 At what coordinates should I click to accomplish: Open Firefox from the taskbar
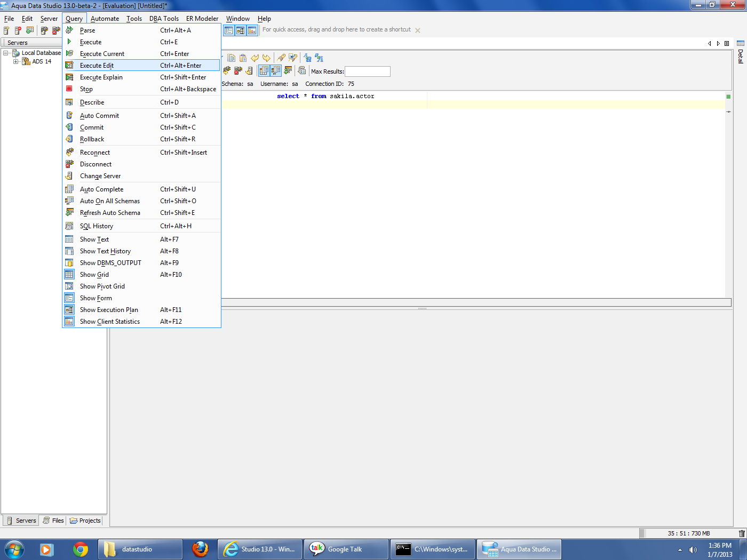click(200, 549)
